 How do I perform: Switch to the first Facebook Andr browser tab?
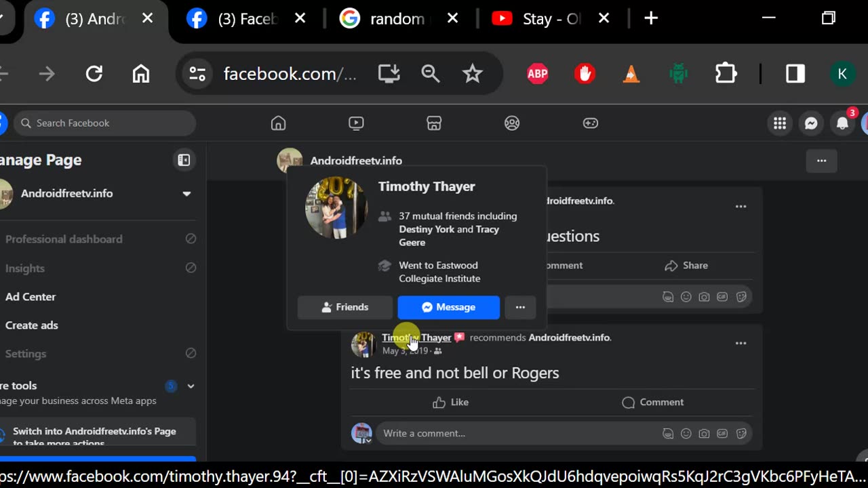(x=95, y=19)
